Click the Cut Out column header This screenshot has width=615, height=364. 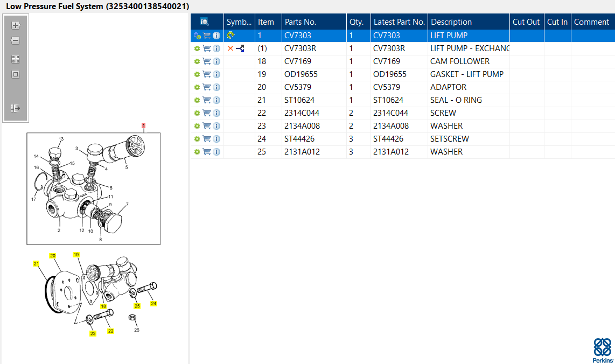click(527, 22)
